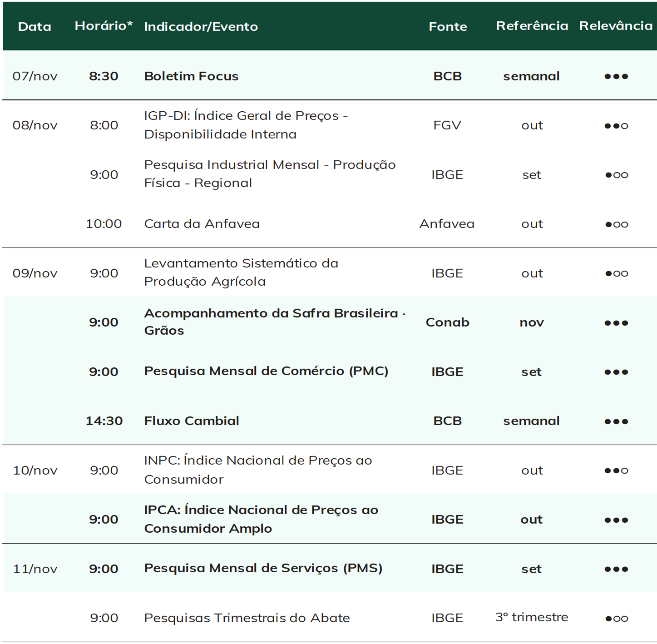Viewport: 657px width, 644px height.
Task: Click IPCA Consumidor Amplo event
Action: (261, 519)
